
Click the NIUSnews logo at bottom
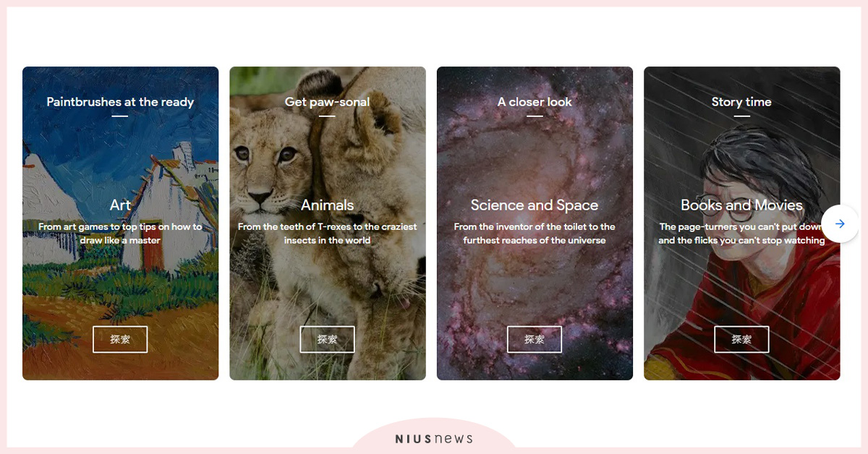pos(434,439)
